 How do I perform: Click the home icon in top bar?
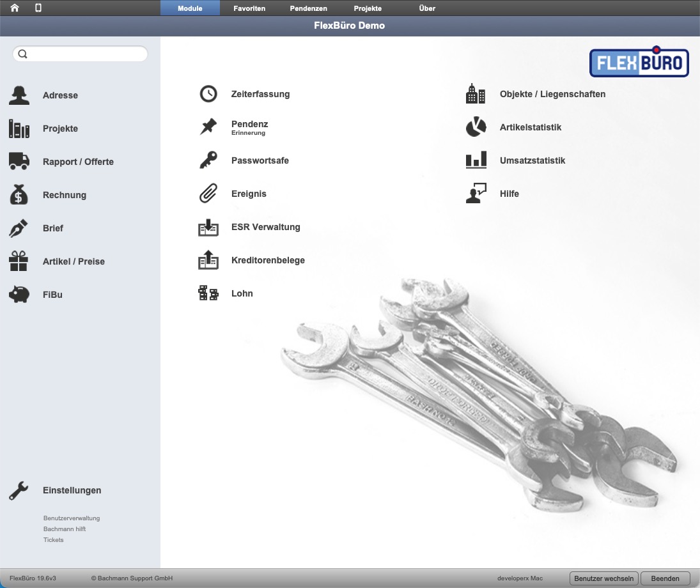(x=15, y=8)
